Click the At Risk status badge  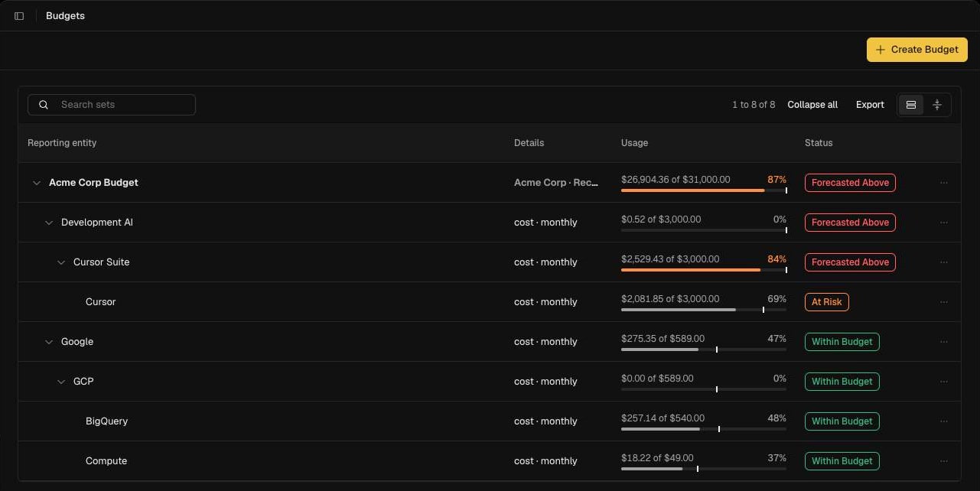point(826,302)
